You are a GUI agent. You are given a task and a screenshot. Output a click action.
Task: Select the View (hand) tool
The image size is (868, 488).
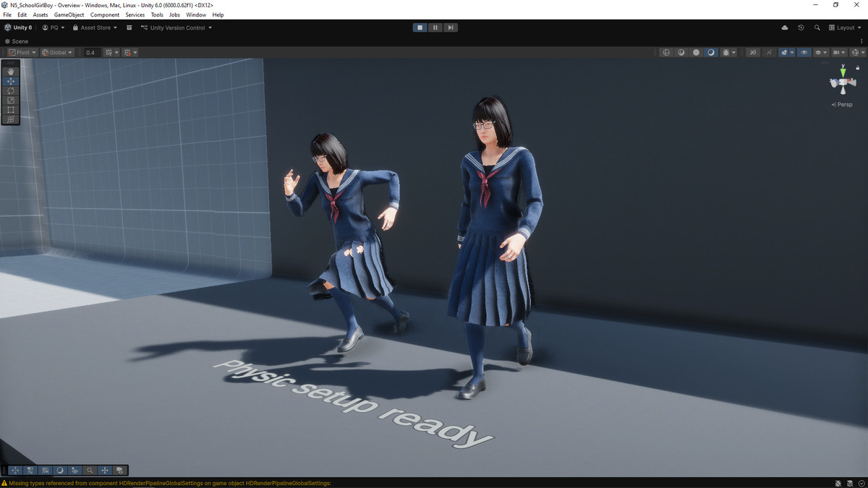[x=10, y=71]
